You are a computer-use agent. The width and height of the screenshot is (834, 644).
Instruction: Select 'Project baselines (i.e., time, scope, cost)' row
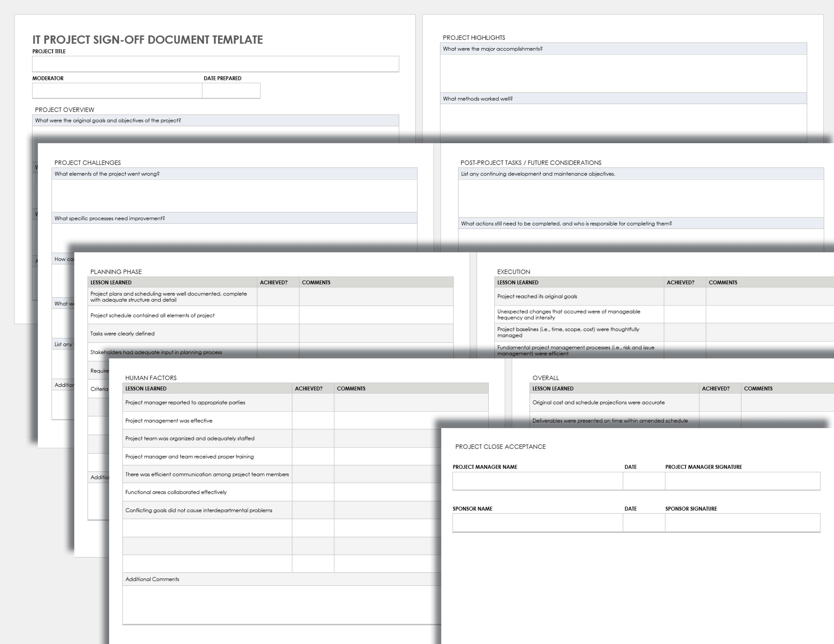tap(664, 332)
